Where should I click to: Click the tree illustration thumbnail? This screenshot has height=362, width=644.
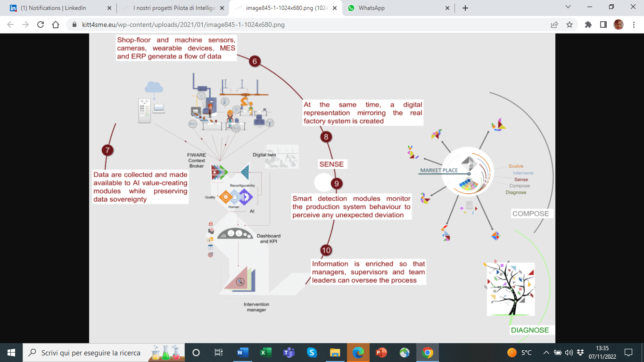[x=511, y=289]
